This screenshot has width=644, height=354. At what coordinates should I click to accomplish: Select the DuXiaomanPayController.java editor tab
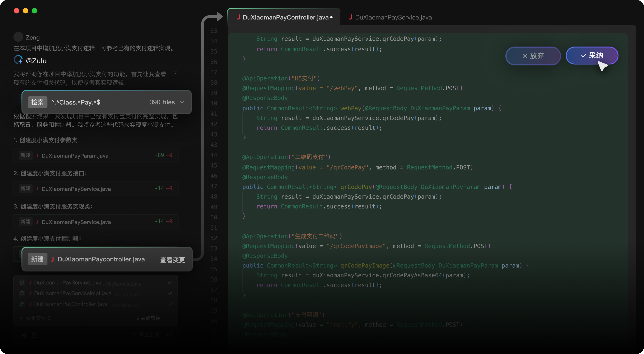[285, 17]
